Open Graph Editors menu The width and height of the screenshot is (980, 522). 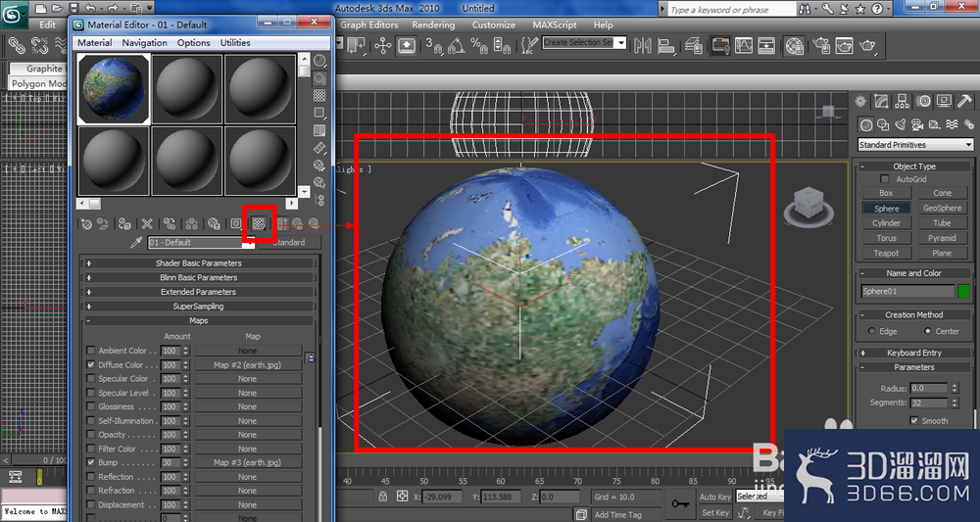pyautogui.click(x=368, y=25)
